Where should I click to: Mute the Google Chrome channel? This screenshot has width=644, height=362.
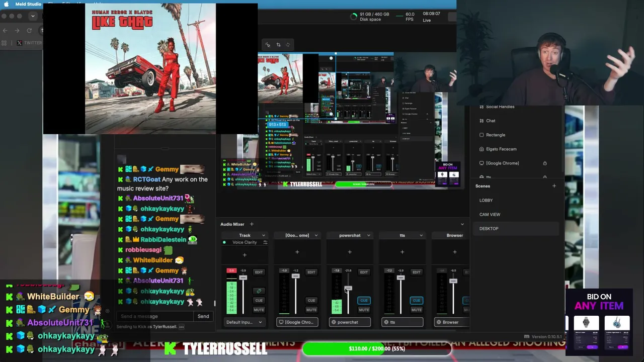click(x=311, y=310)
